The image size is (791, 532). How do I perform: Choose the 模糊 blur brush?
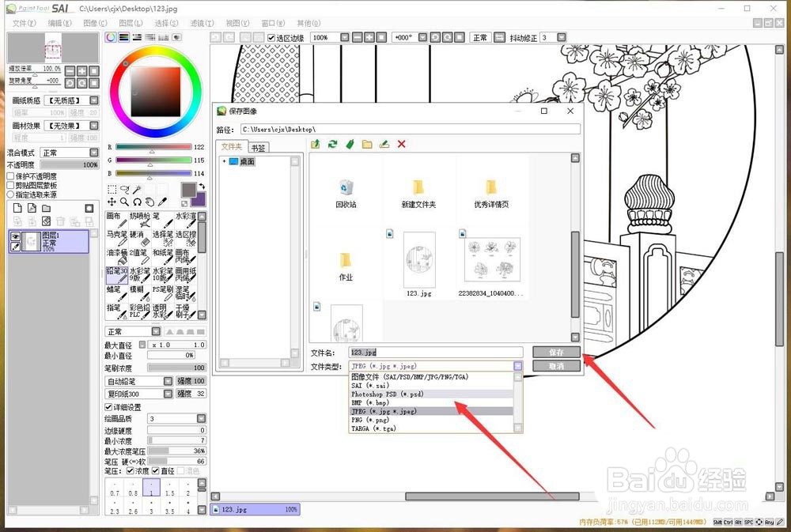(x=140, y=293)
